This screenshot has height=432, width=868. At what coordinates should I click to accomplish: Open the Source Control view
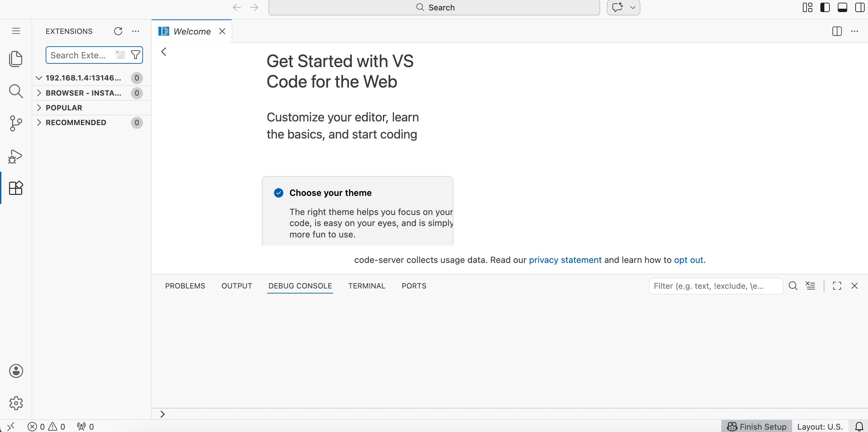point(16,123)
